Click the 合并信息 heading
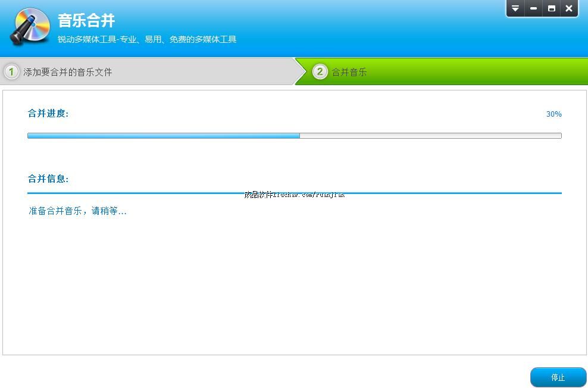588x388 pixels. point(48,179)
